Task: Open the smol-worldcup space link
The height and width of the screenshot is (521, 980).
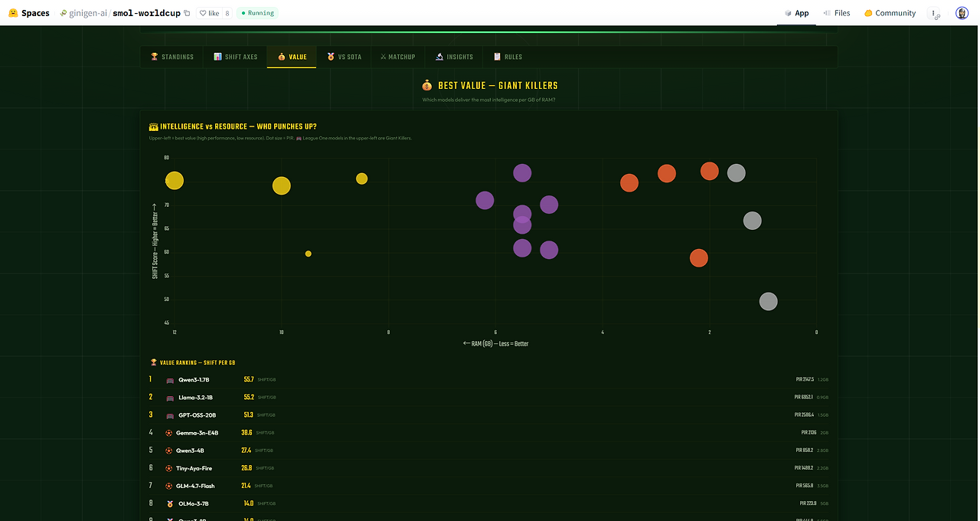Action: 147,13
